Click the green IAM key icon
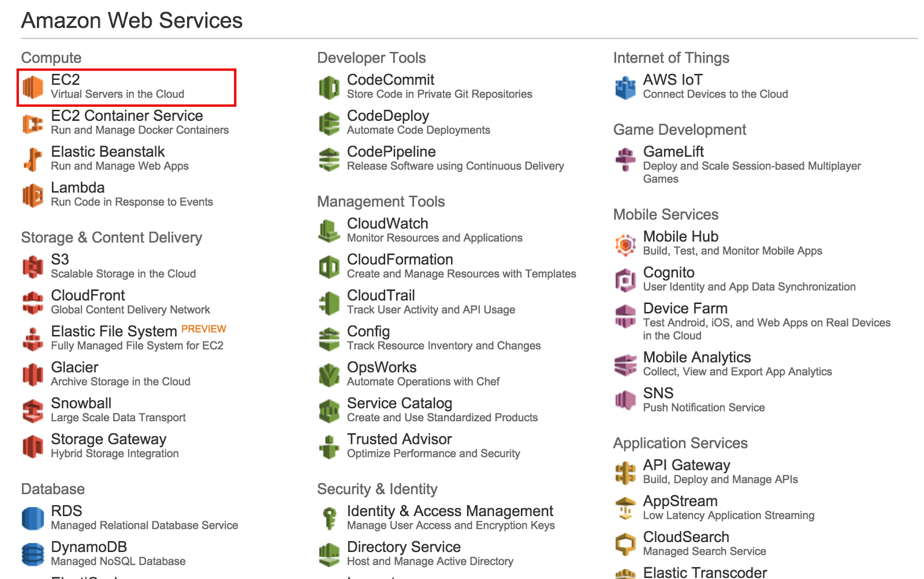The width and height of the screenshot is (924, 579). [329, 518]
